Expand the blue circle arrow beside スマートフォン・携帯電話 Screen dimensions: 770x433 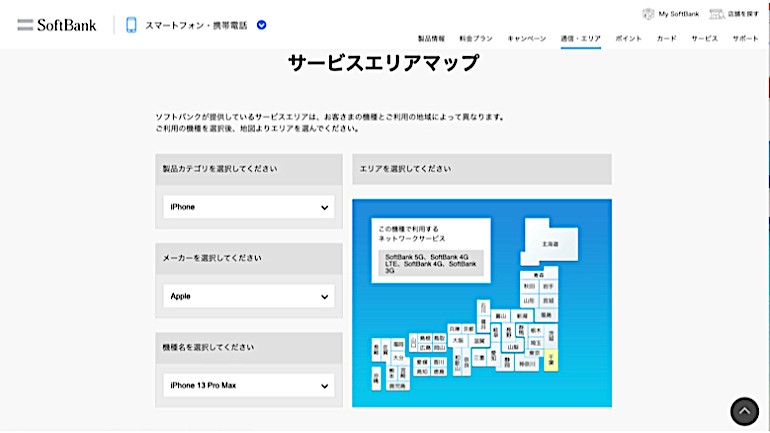coord(262,25)
